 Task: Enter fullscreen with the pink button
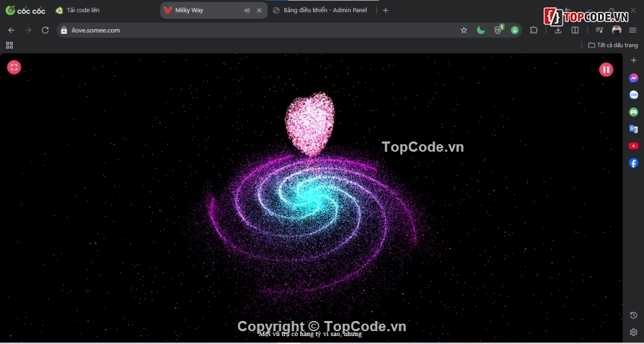click(14, 67)
